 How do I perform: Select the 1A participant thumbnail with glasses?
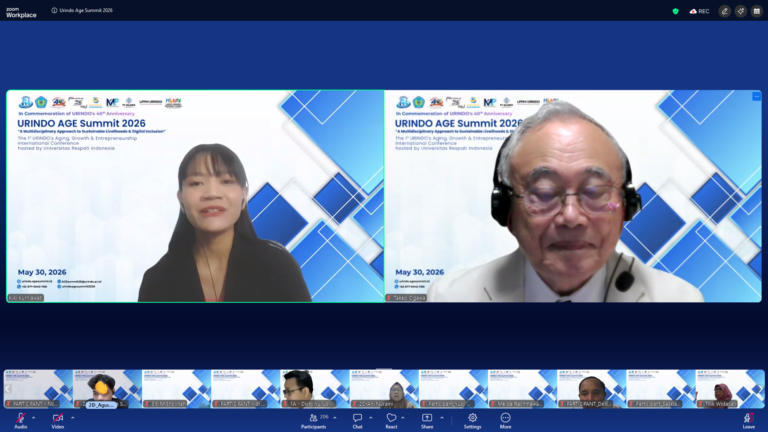[314, 389]
